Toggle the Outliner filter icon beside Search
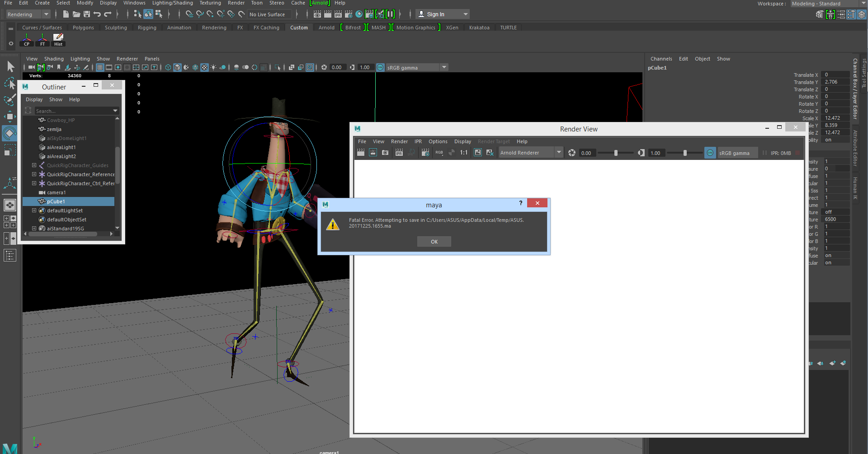 click(x=28, y=111)
